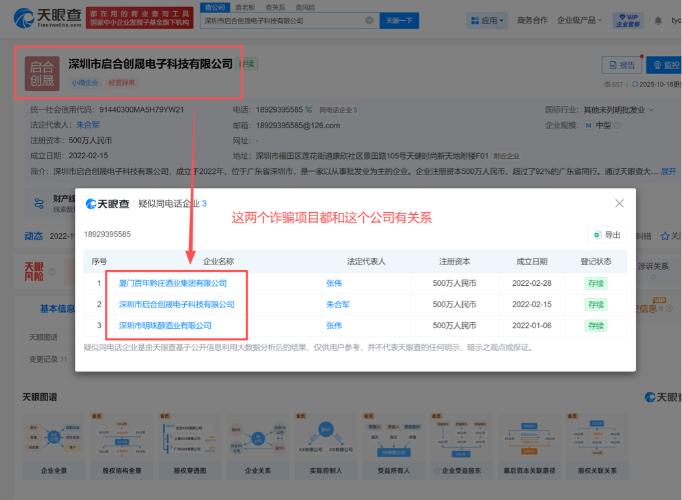
Task: Expand the 其他未列明批发业 industry dropdown
Action: 618,110
